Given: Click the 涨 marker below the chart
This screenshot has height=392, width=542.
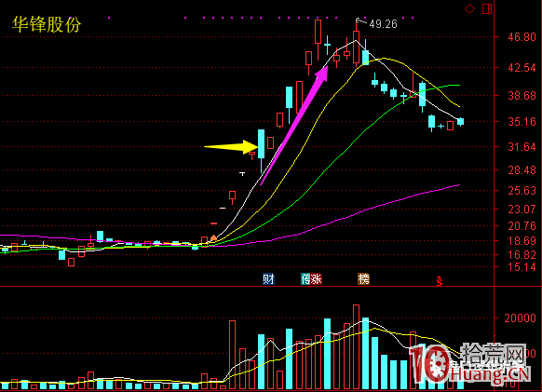Looking at the screenshot, I should coord(317,278).
